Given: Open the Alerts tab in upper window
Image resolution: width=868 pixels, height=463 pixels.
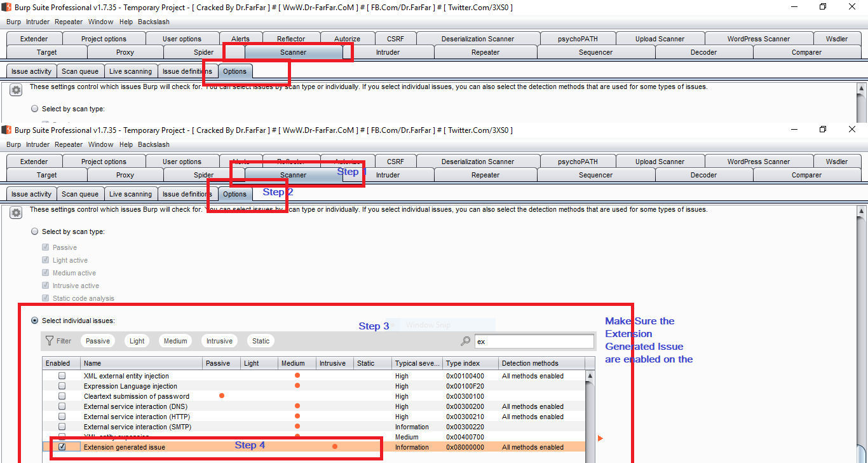Looking at the screenshot, I should (240, 39).
